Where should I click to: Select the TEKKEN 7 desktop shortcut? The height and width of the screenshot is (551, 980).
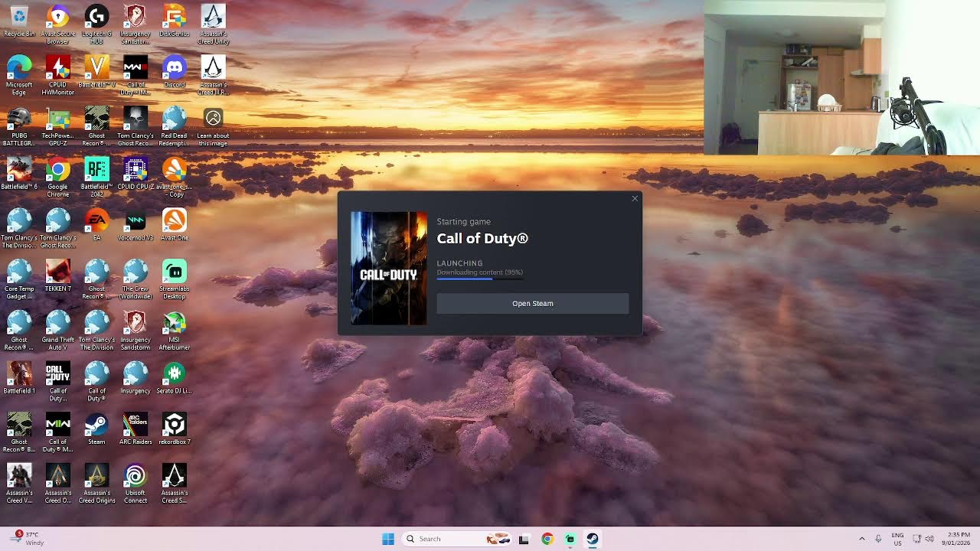[x=58, y=276]
